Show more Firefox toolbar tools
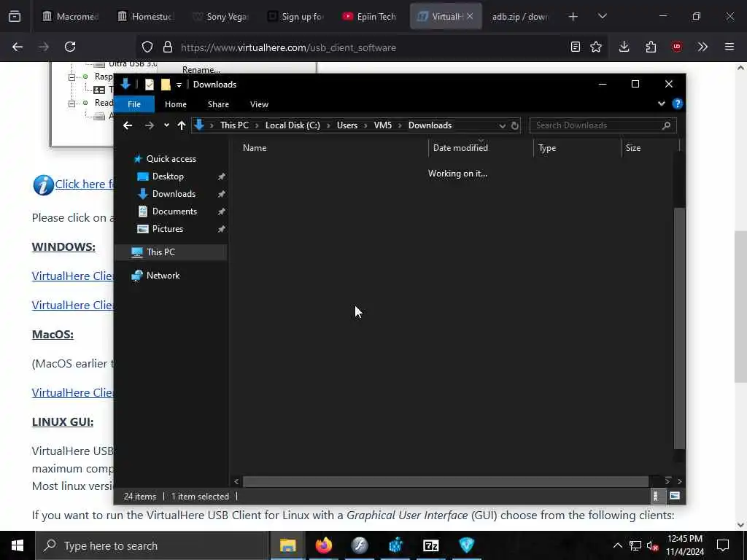 tap(703, 47)
